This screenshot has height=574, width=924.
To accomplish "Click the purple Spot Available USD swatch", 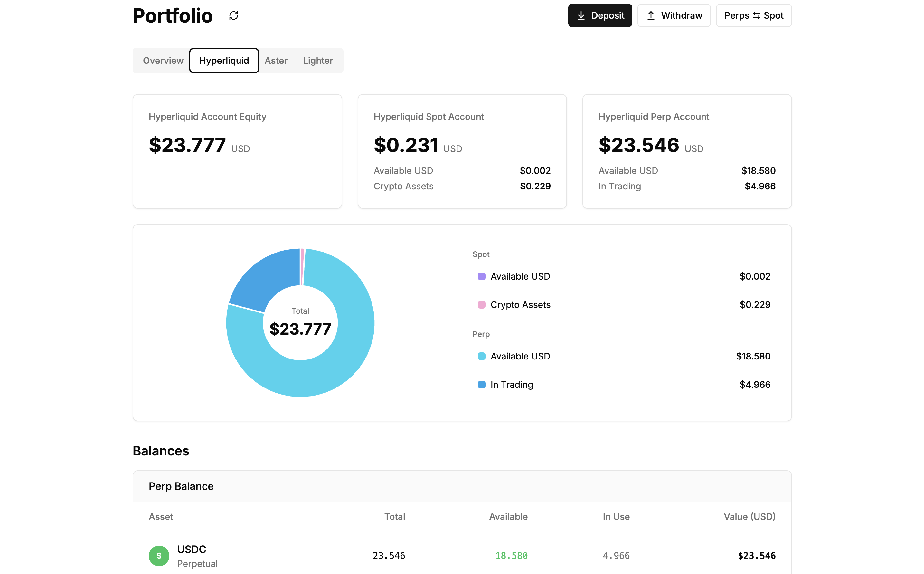I will click(481, 276).
